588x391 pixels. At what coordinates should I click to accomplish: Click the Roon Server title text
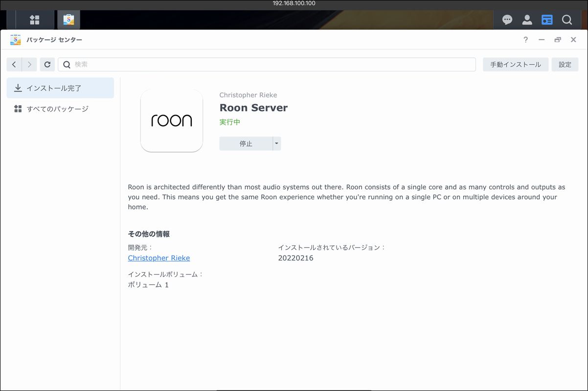pos(253,108)
